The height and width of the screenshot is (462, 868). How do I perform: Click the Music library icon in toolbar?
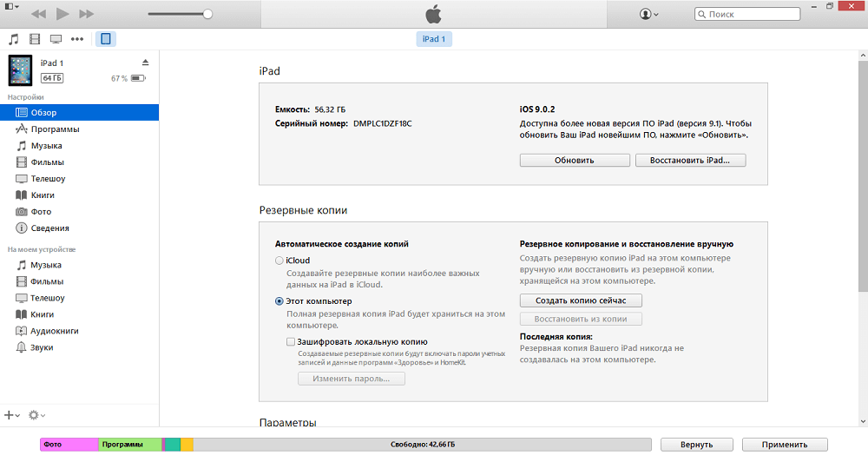point(13,39)
